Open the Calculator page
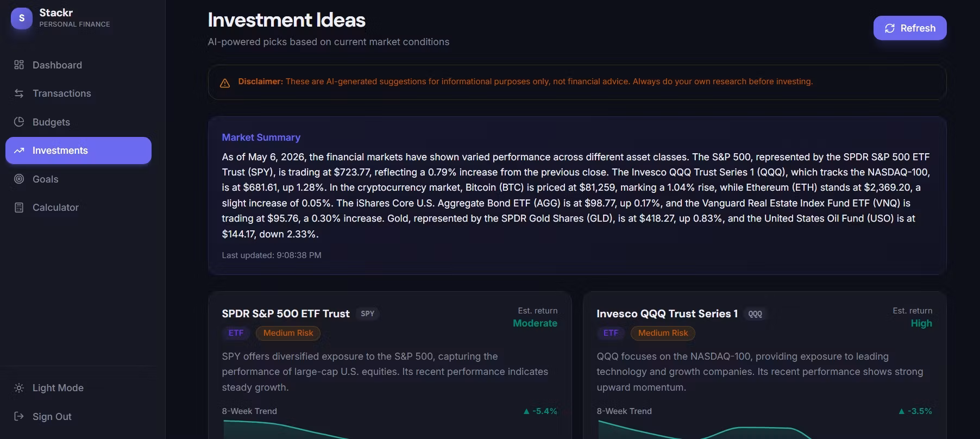This screenshot has width=980, height=439. pos(78,208)
